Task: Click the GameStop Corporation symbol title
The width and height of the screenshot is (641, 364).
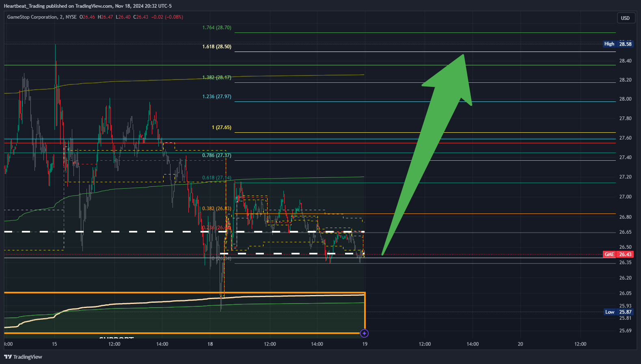Action: pos(32,17)
